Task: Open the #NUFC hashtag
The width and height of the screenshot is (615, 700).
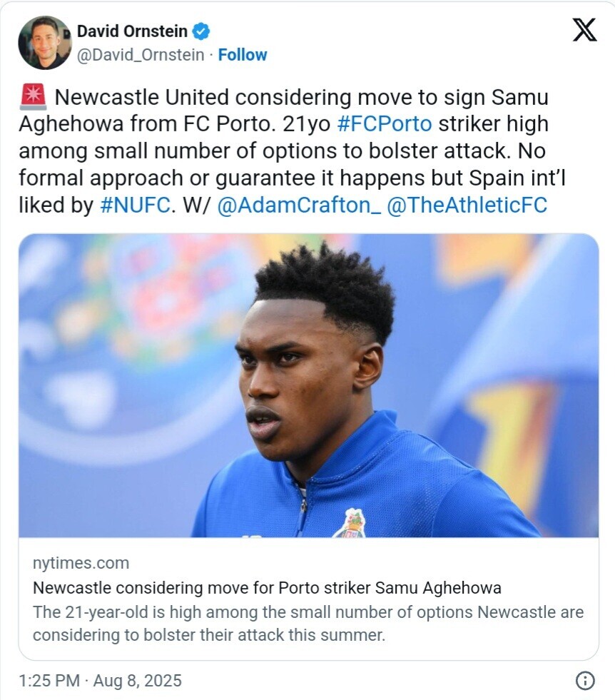Action: [x=136, y=205]
